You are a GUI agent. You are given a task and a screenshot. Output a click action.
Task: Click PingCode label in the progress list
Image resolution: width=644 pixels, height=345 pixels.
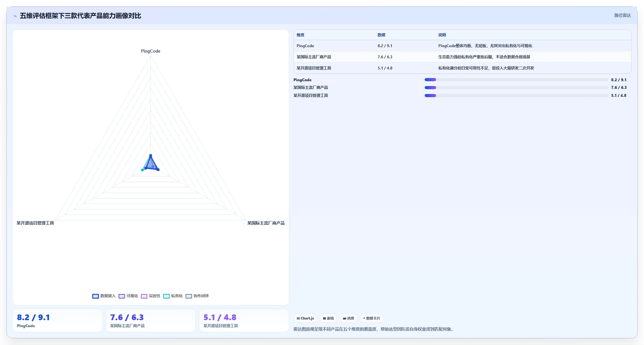(302, 80)
